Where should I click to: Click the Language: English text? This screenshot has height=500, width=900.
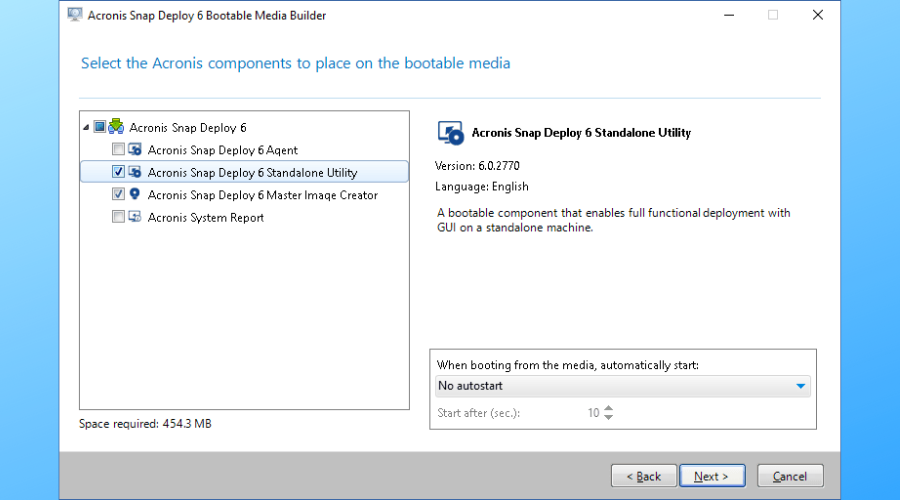pos(482,187)
